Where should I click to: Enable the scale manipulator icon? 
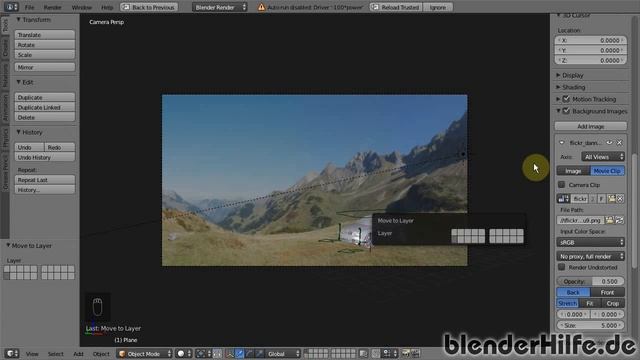pos(259,353)
